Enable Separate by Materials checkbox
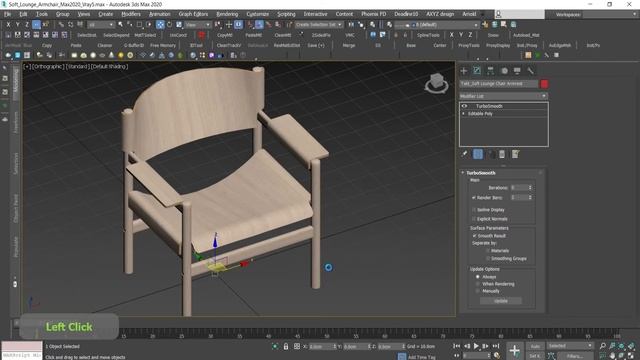 [488, 251]
